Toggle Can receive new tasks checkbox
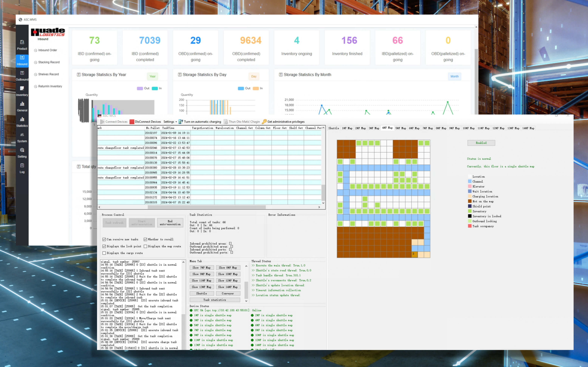This screenshot has height=367, width=588. [x=104, y=239]
